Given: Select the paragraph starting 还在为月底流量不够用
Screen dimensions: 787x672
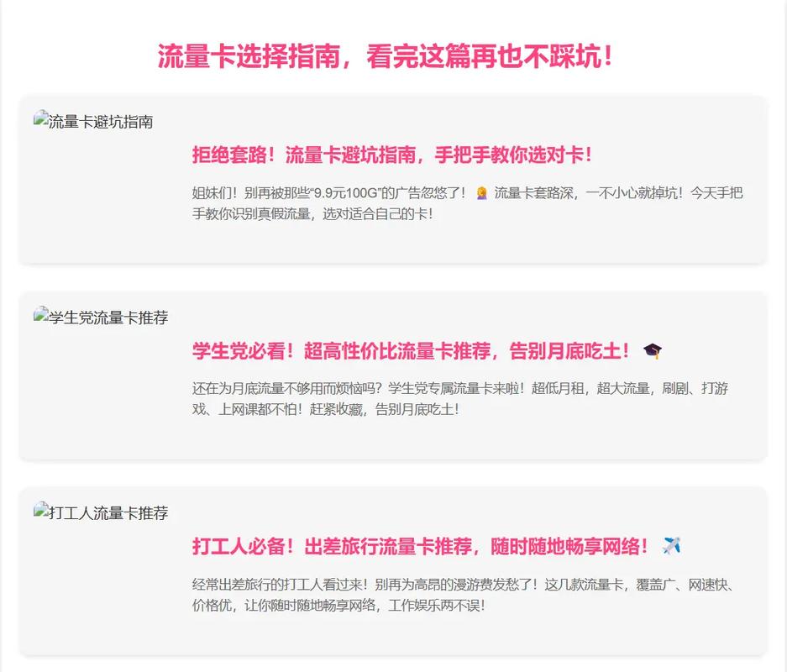Looking at the screenshot, I should pos(460,398).
